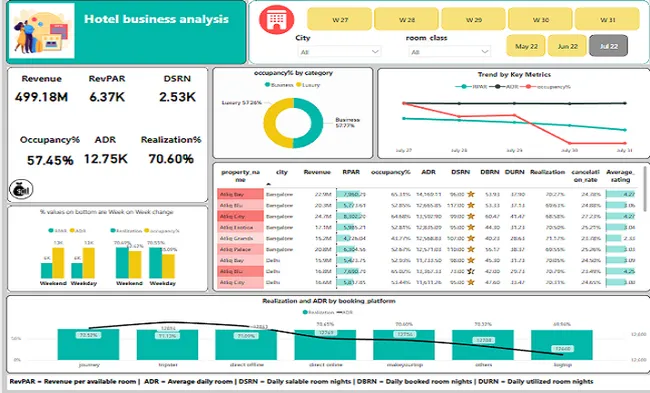
Task: Click the direct online bar in booking platform chart
Action: point(325,344)
